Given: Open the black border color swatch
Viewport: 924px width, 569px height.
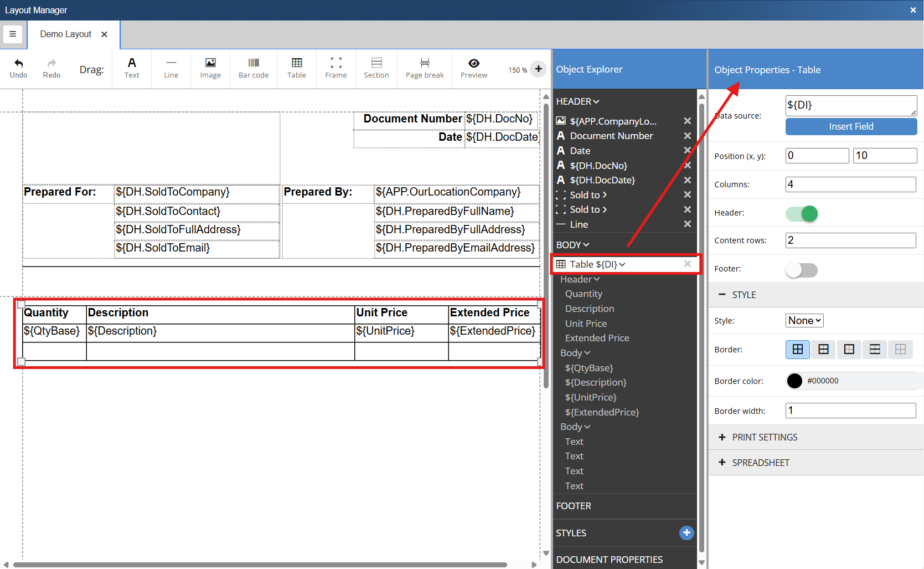Looking at the screenshot, I should pyautogui.click(x=794, y=381).
